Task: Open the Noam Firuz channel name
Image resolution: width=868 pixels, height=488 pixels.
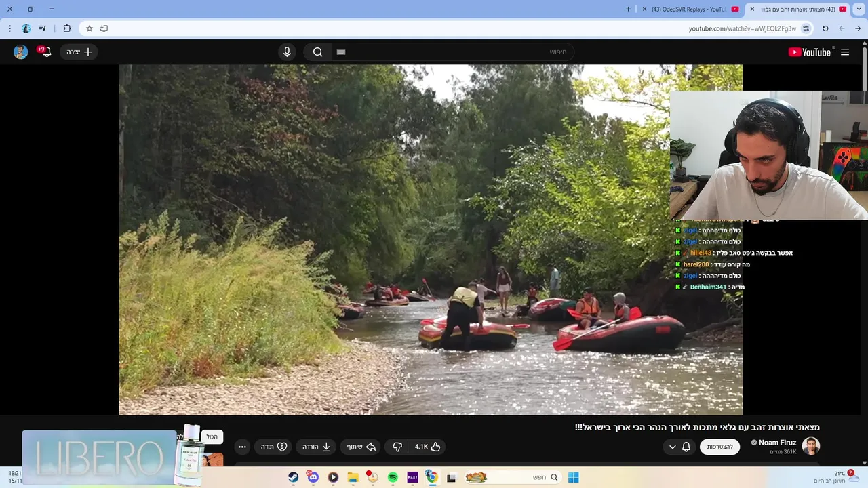Action: pyautogui.click(x=777, y=443)
